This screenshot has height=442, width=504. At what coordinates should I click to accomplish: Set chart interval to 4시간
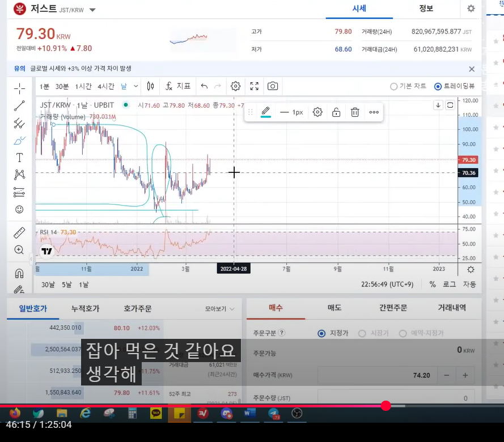(106, 86)
